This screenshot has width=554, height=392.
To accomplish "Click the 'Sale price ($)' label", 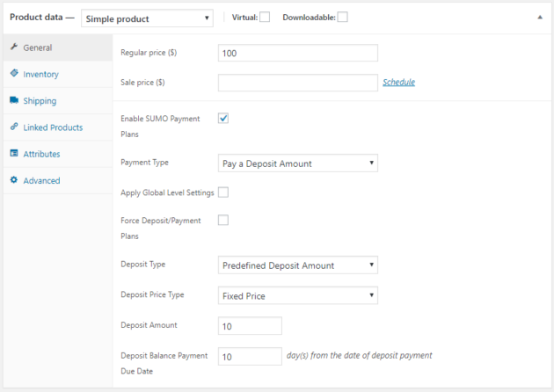I will (142, 83).
